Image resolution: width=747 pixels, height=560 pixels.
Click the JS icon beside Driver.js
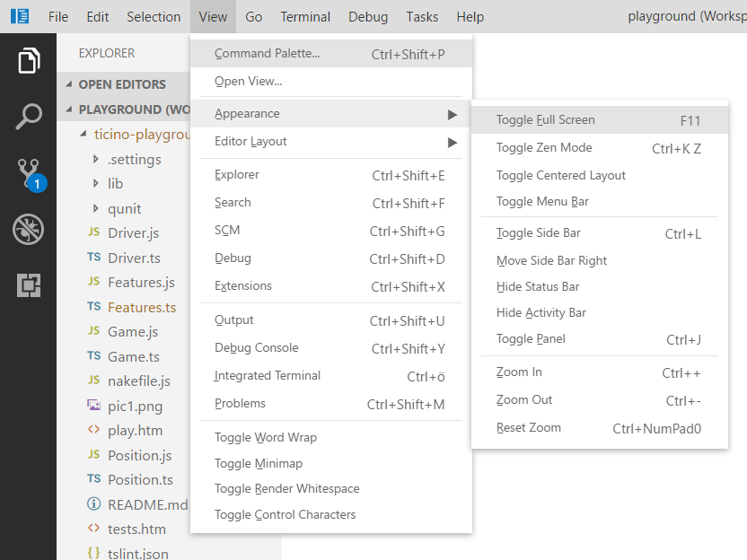[x=94, y=232]
